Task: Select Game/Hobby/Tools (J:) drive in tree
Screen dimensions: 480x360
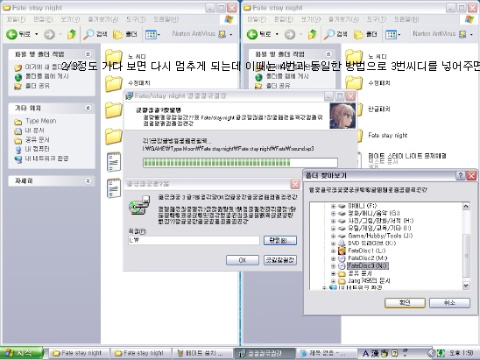Action: click(380, 236)
